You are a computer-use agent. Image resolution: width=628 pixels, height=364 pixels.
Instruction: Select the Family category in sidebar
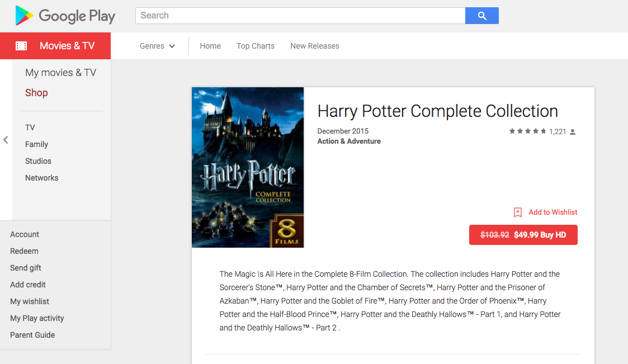click(36, 144)
